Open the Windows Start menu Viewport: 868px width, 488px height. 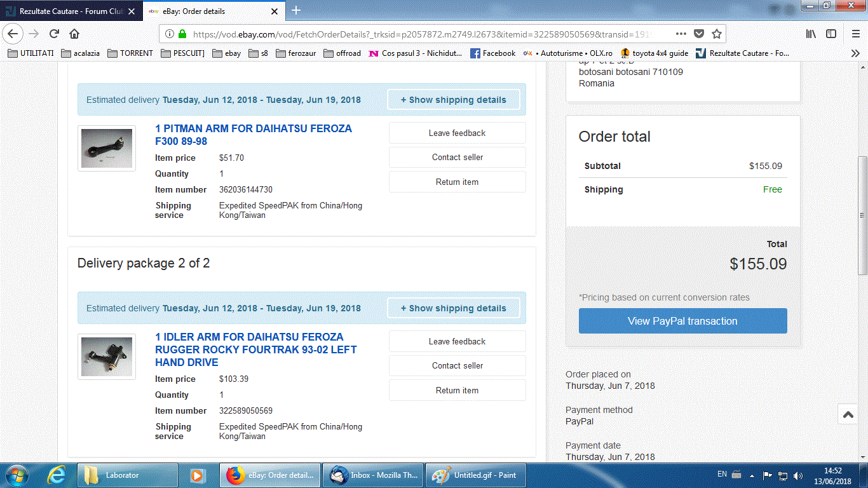click(x=16, y=475)
